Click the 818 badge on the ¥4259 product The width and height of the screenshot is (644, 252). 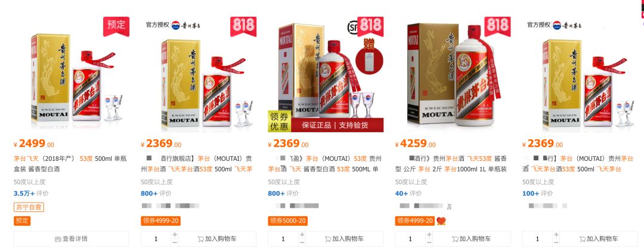(x=497, y=26)
